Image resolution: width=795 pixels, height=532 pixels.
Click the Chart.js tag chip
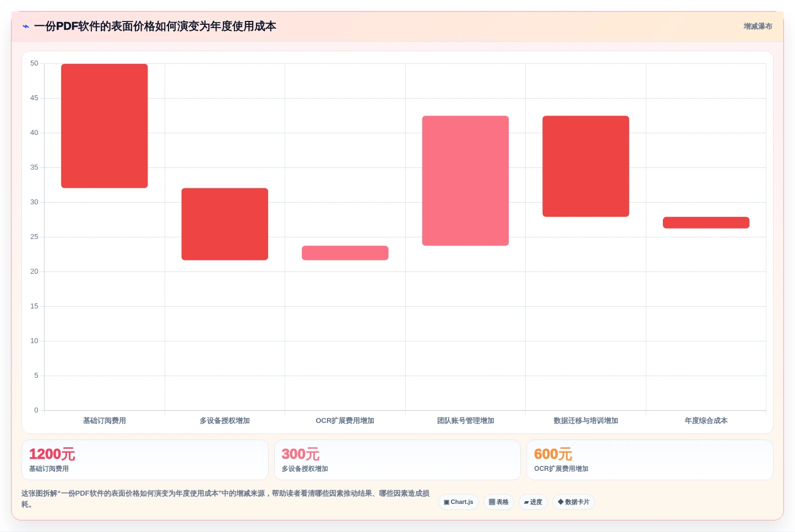pyautogui.click(x=459, y=502)
